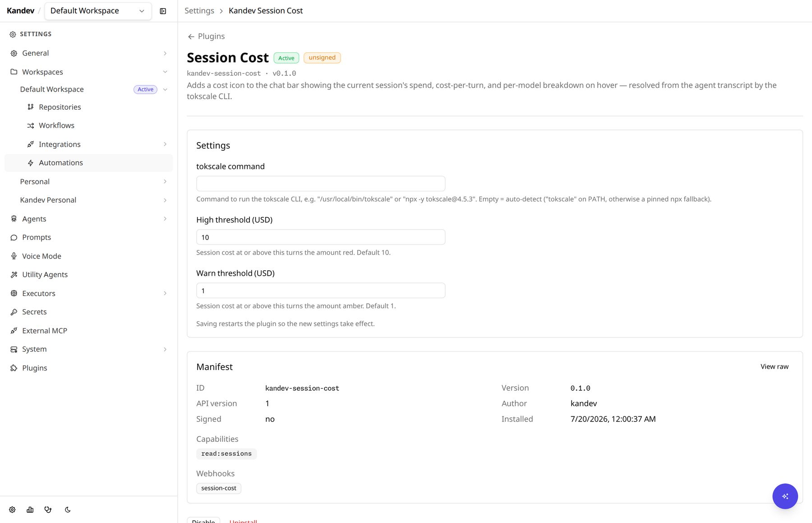Click the session-cost webhook chip

click(x=219, y=488)
